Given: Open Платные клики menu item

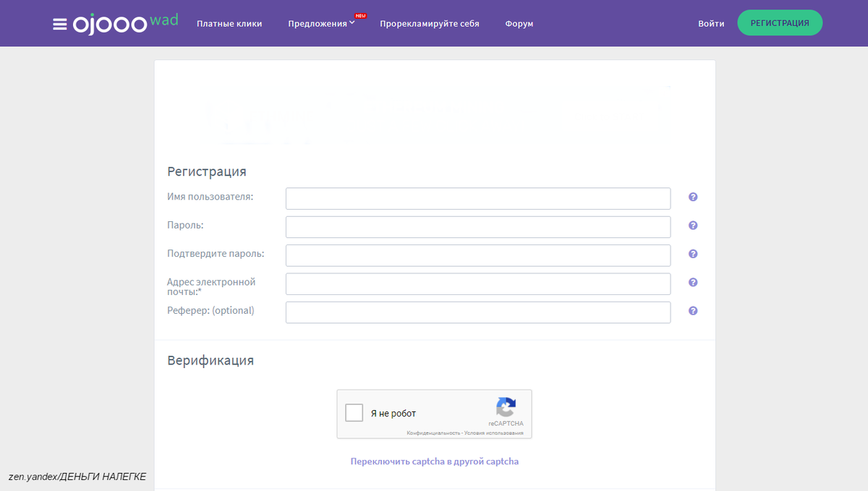Looking at the screenshot, I should pyautogui.click(x=229, y=24).
